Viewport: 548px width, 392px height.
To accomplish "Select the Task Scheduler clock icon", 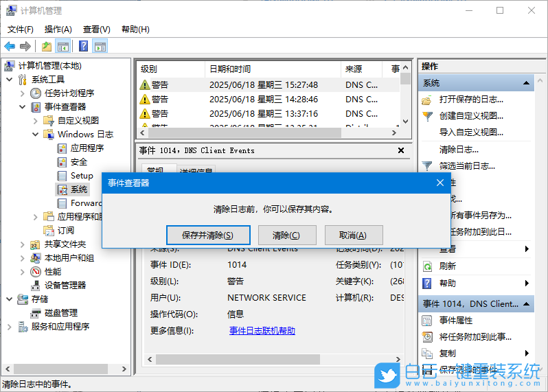I will (36, 93).
